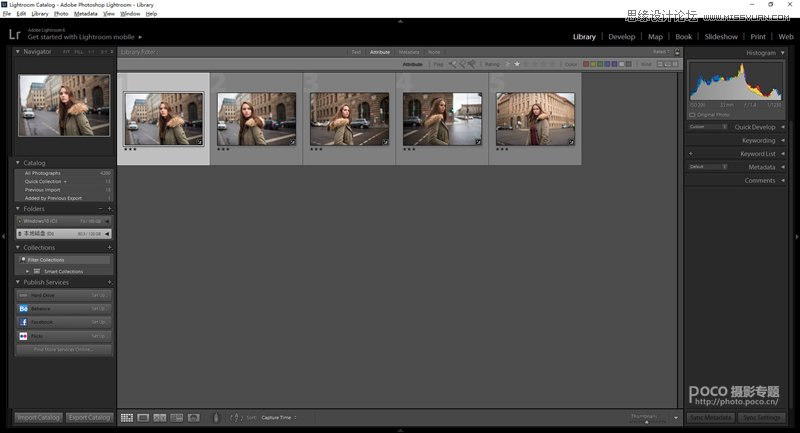Click the Facebook publish service icon
The width and height of the screenshot is (800, 433).
click(23, 322)
